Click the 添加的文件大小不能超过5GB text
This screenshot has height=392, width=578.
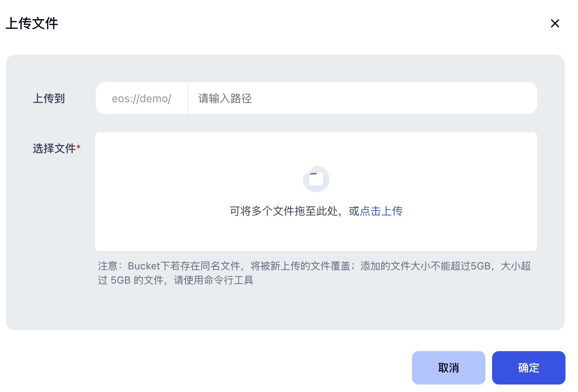(425, 266)
